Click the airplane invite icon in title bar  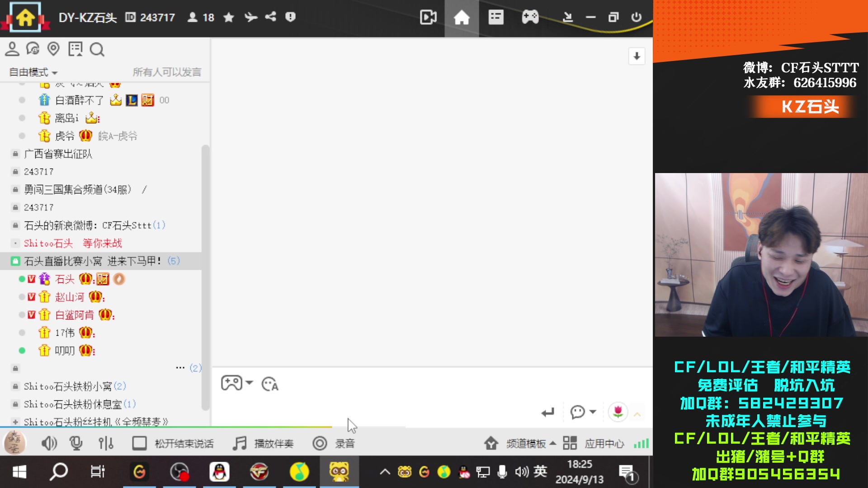[251, 17]
